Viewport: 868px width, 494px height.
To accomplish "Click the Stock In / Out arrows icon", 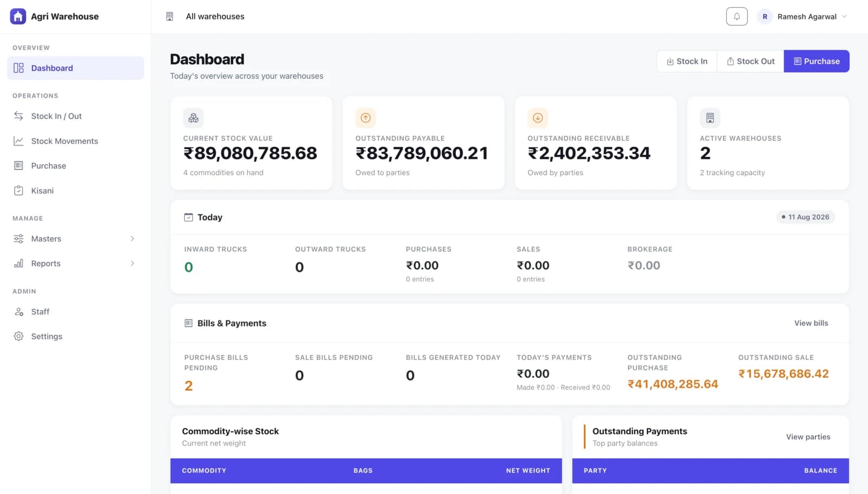I will tap(18, 116).
